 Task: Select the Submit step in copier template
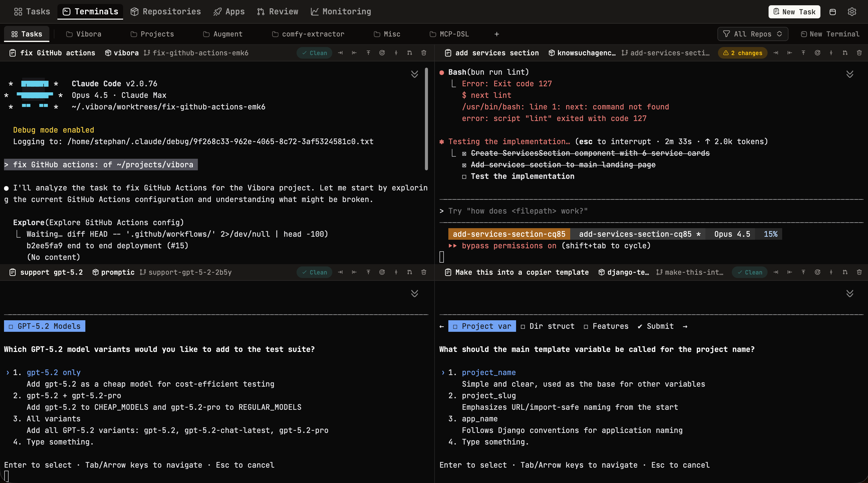pos(656,326)
